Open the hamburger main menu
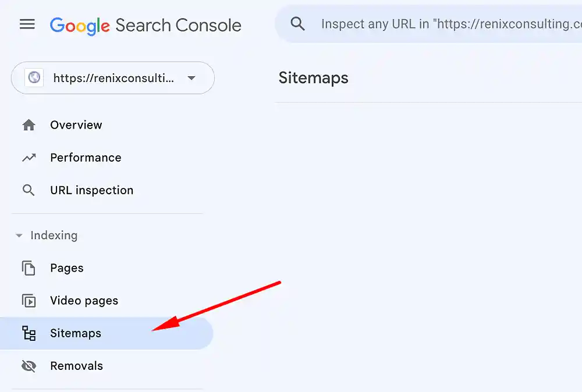The image size is (582, 392). (x=27, y=24)
